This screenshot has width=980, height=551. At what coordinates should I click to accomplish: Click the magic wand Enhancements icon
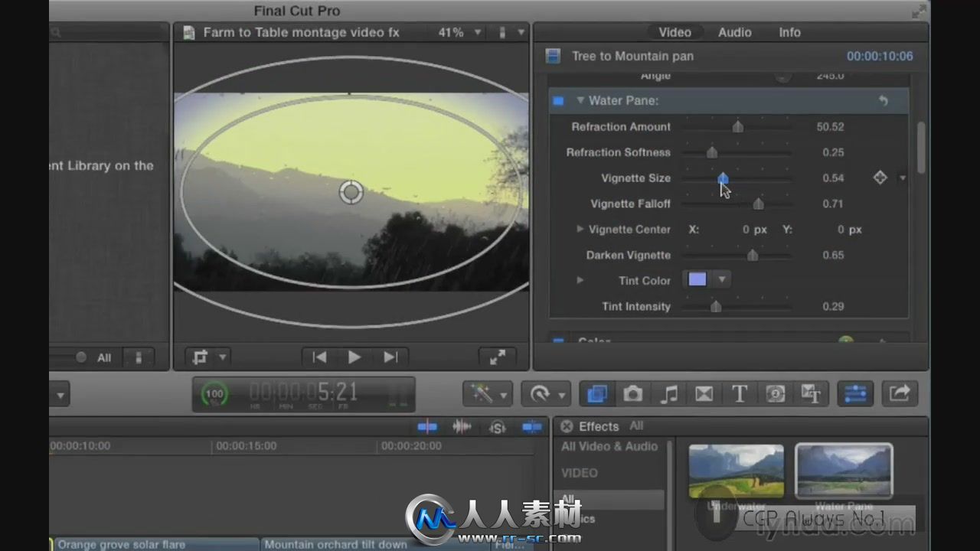pos(481,393)
